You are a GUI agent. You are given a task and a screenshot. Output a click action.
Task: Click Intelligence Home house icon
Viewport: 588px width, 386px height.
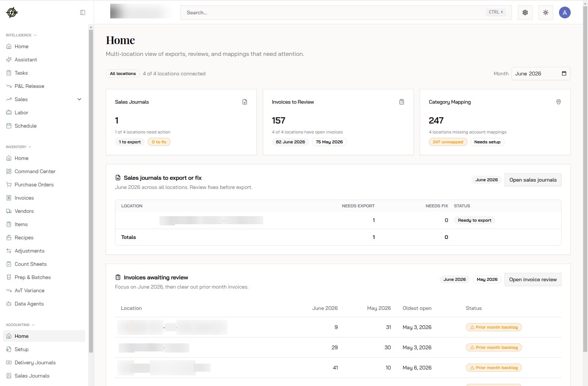point(9,46)
